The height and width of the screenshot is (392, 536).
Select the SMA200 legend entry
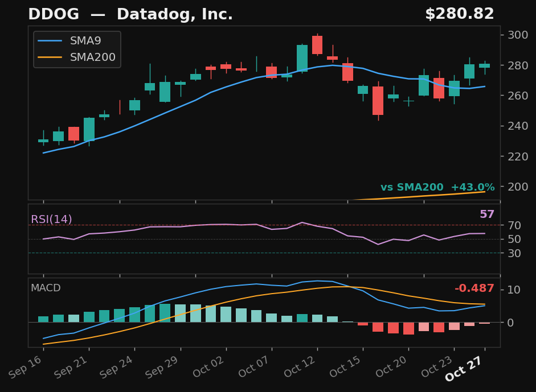[76, 57]
